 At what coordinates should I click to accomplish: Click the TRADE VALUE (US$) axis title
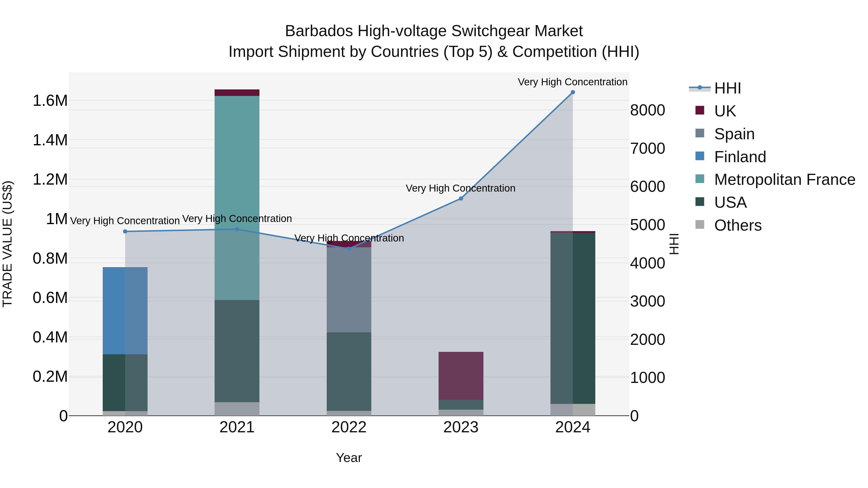point(7,244)
